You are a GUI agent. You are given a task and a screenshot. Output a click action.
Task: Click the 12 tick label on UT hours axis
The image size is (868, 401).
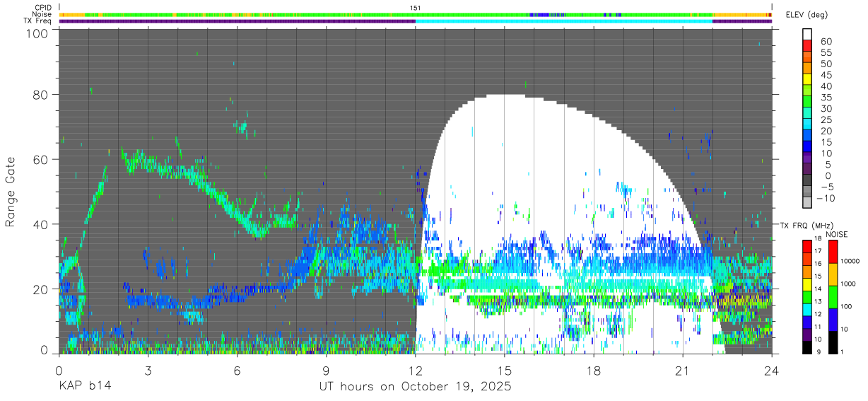pyautogui.click(x=415, y=371)
